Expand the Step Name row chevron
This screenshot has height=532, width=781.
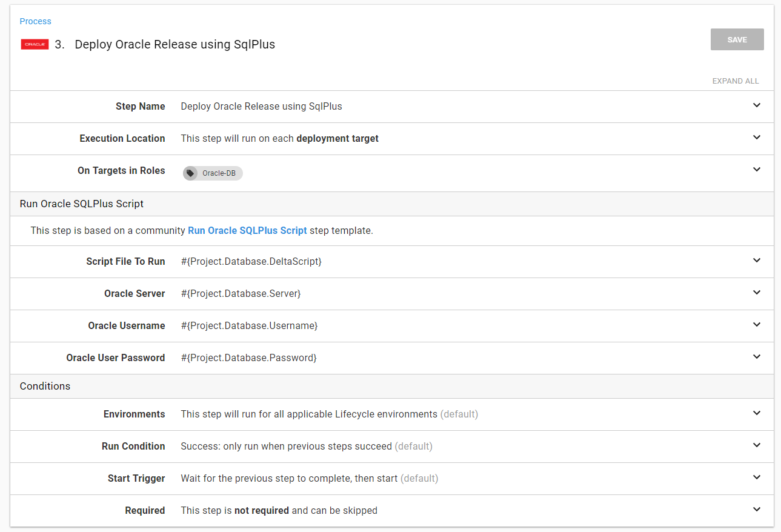(756, 105)
